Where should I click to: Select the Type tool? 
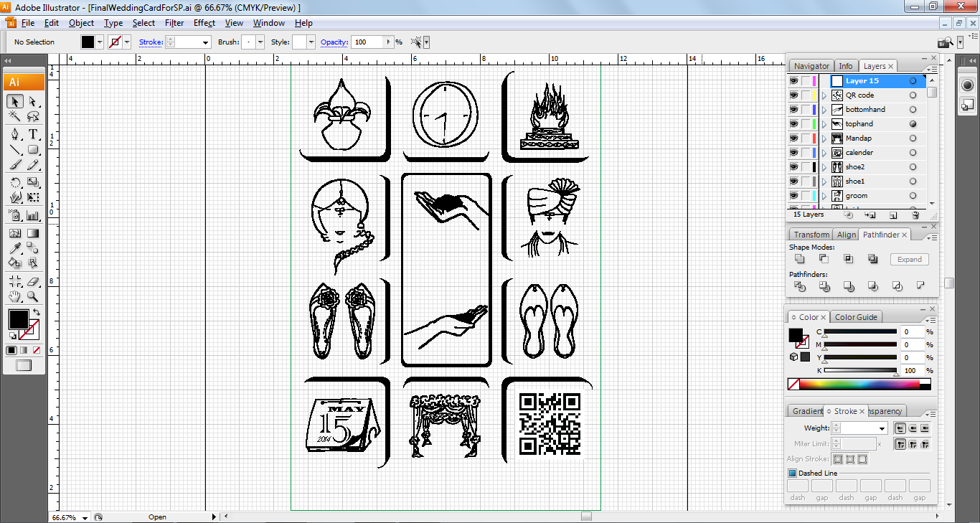tap(33, 135)
